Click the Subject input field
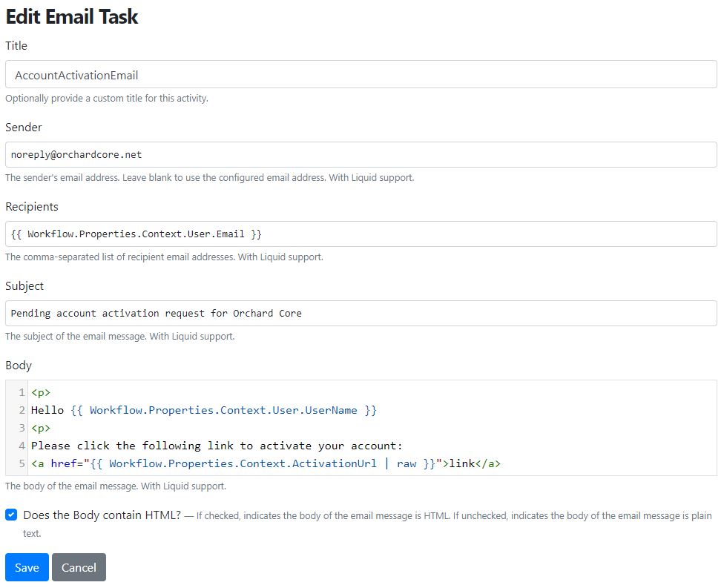Image resolution: width=724 pixels, height=588 pixels. 361,314
